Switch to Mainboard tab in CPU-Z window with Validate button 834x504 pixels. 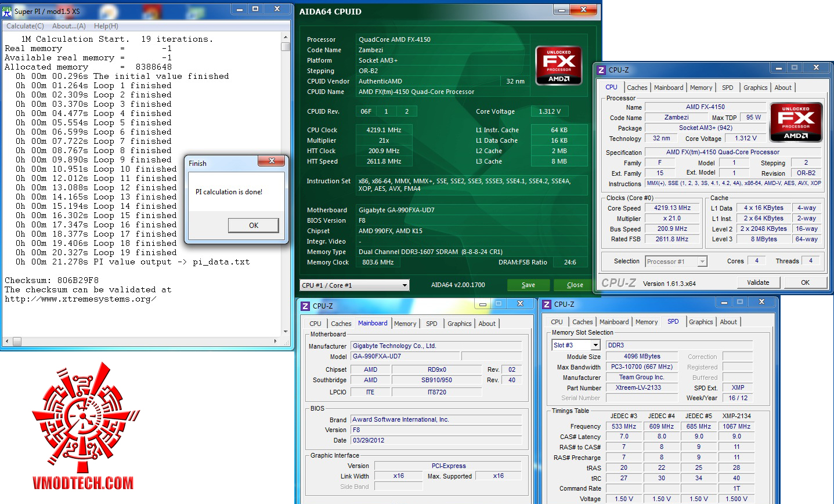[x=669, y=88]
